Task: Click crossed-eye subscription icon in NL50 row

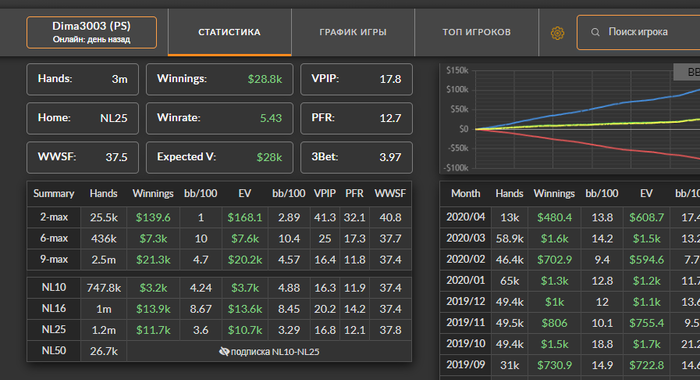Action: [x=224, y=351]
